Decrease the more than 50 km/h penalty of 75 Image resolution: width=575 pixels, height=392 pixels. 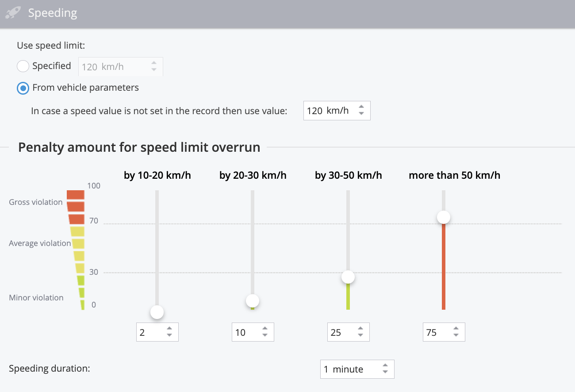click(456, 335)
